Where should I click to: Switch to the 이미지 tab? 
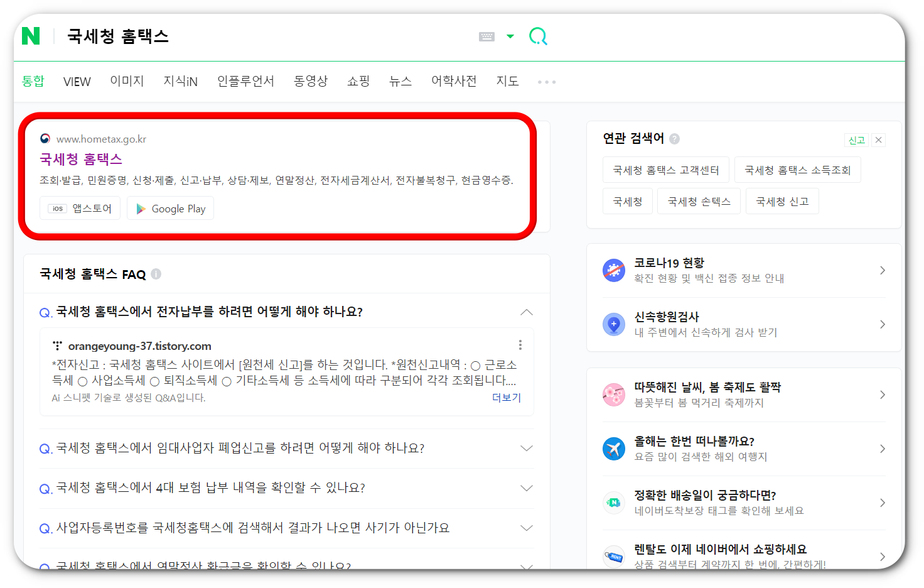point(126,81)
